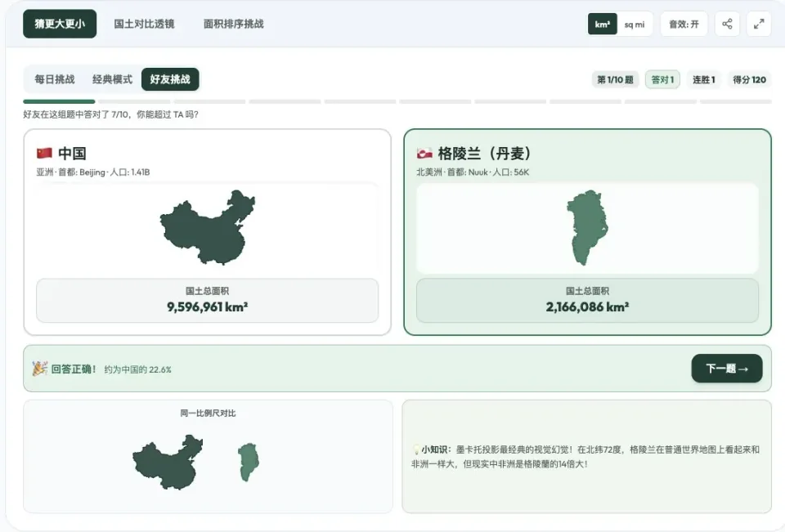Screen dimensions: 785x532
Task: Click the 格陵兰（丹麦）country title
Action: (484, 153)
